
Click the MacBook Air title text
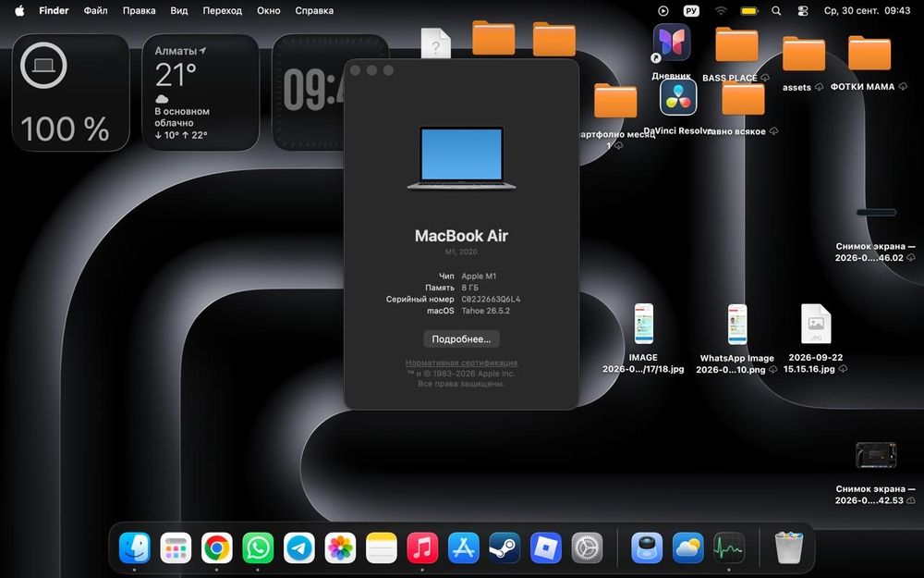[461, 236]
